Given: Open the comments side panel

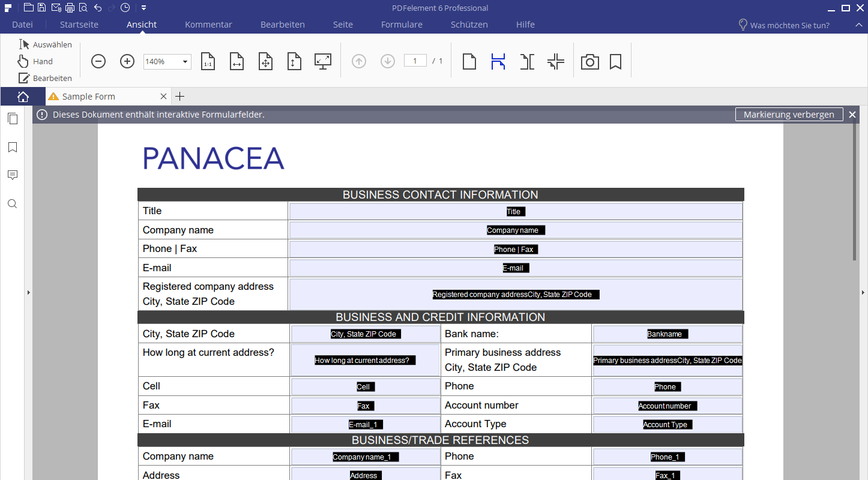Looking at the screenshot, I should [x=13, y=175].
